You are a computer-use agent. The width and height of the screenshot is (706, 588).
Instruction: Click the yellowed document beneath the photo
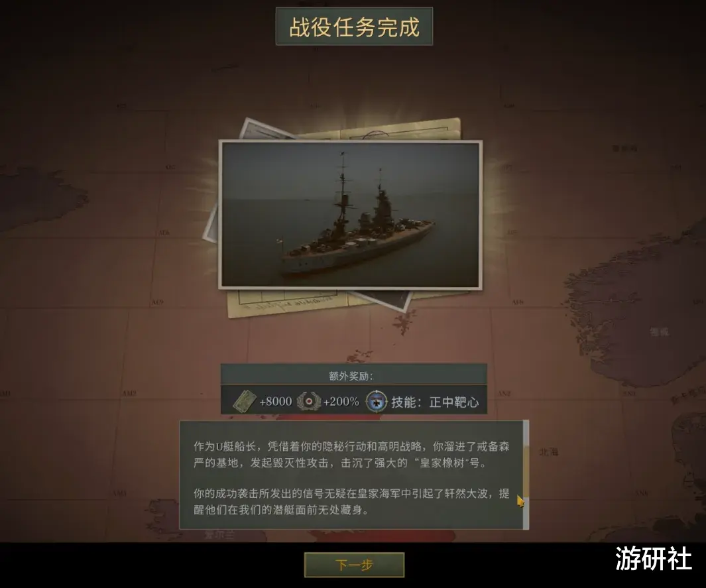(288, 302)
